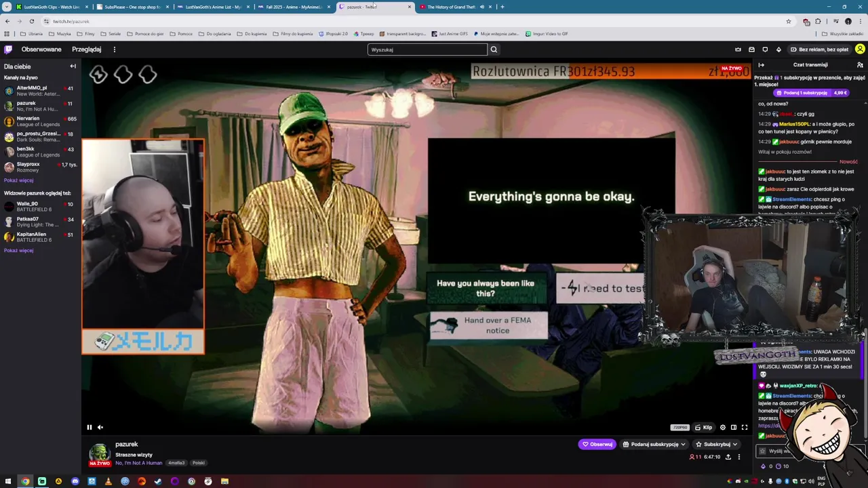The width and height of the screenshot is (868, 488).
Task: Open a new browser tab
Action: pos(502,7)
